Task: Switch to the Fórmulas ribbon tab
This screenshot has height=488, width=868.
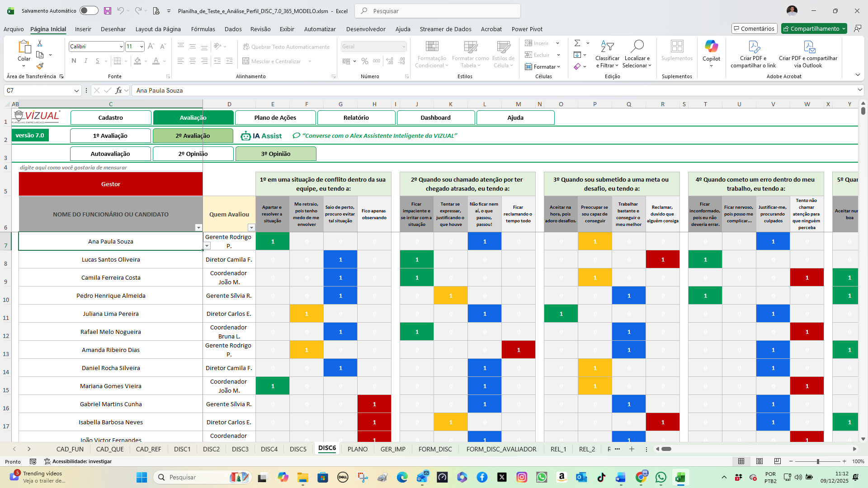Action: (x=203, y=29)
